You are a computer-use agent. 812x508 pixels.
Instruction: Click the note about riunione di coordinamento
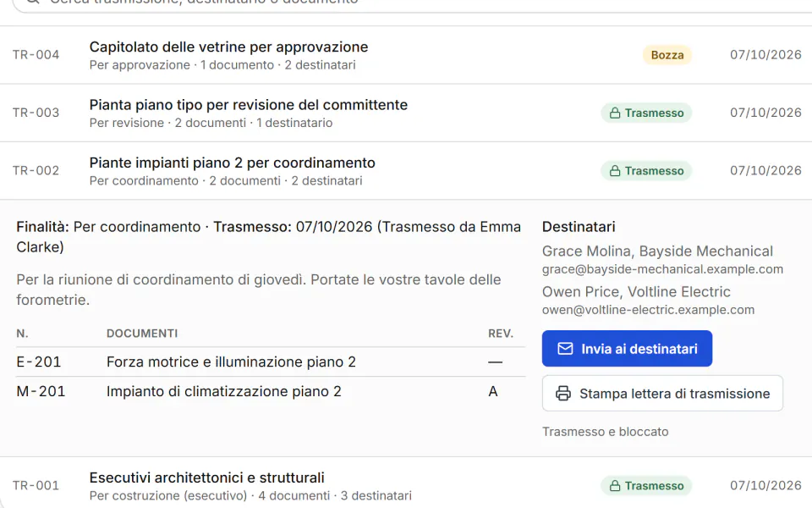[x=259, y=290]
